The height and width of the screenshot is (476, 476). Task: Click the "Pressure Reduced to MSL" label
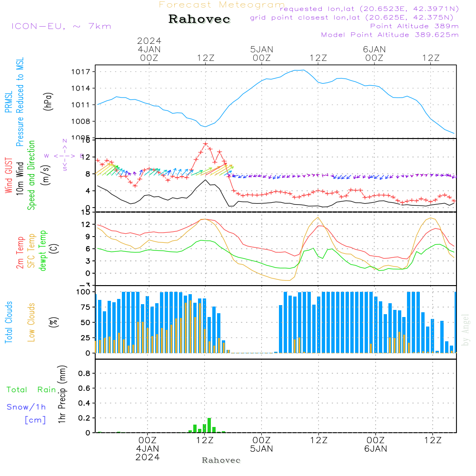click(x=20, y=102)
